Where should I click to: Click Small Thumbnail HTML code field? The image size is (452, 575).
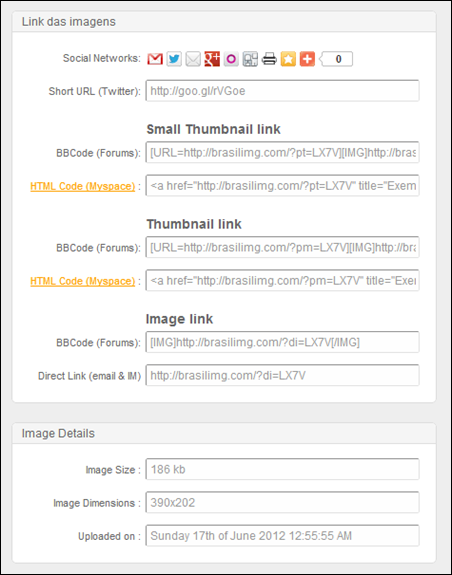tap(282, 186)
